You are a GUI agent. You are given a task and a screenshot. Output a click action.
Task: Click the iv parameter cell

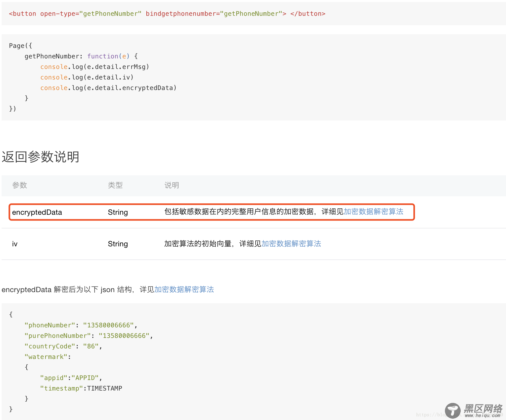(15, 244)
